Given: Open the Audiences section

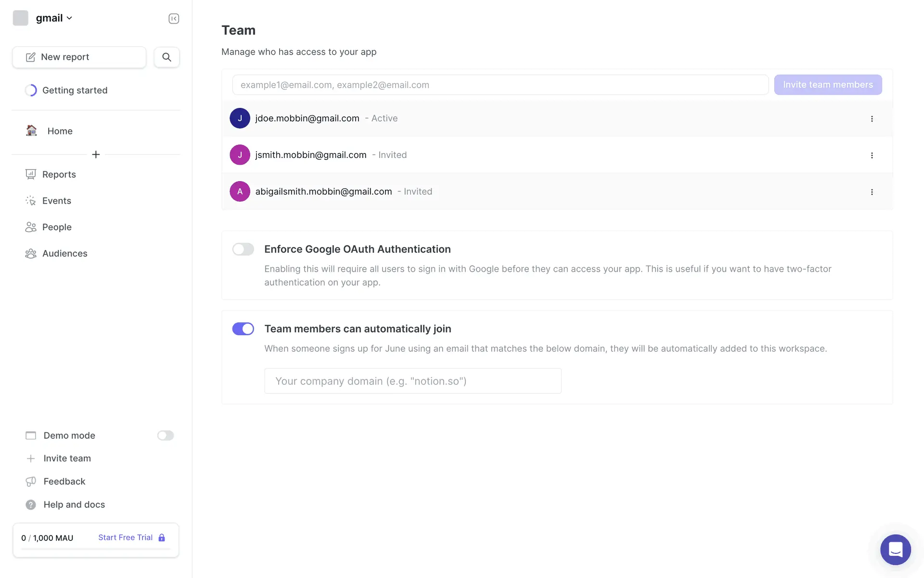Looking at the screenshot, I should [64, 253].
